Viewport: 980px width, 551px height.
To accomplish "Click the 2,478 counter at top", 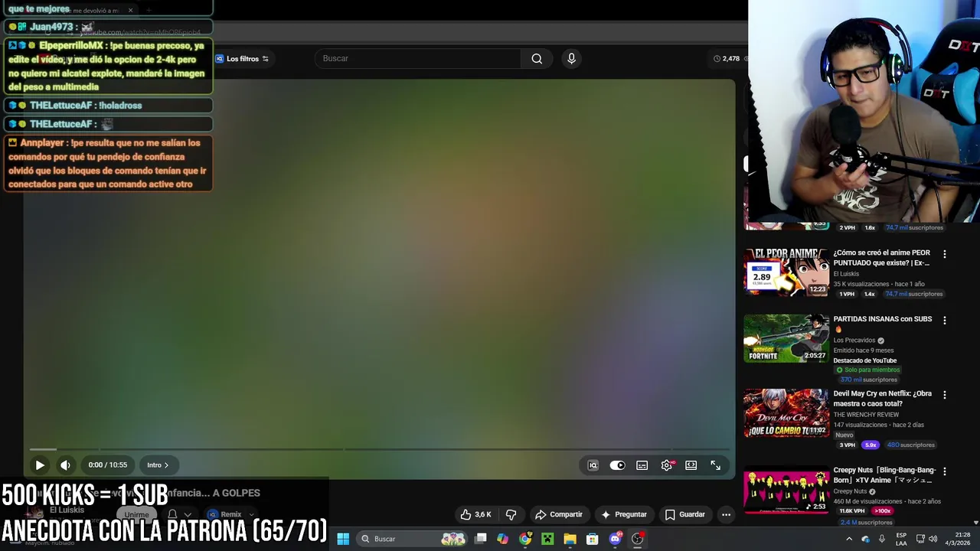I will tap(727, 59).
